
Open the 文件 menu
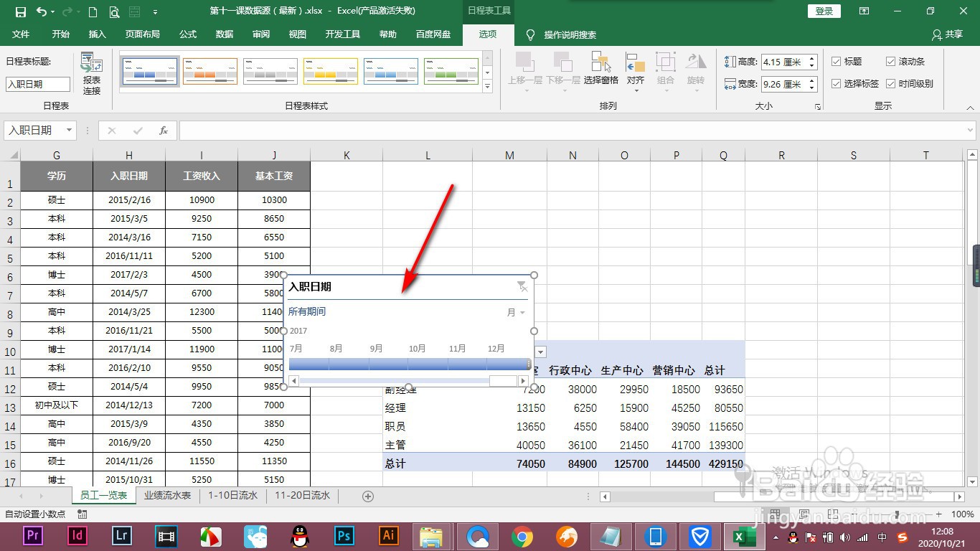pos(21,34)
